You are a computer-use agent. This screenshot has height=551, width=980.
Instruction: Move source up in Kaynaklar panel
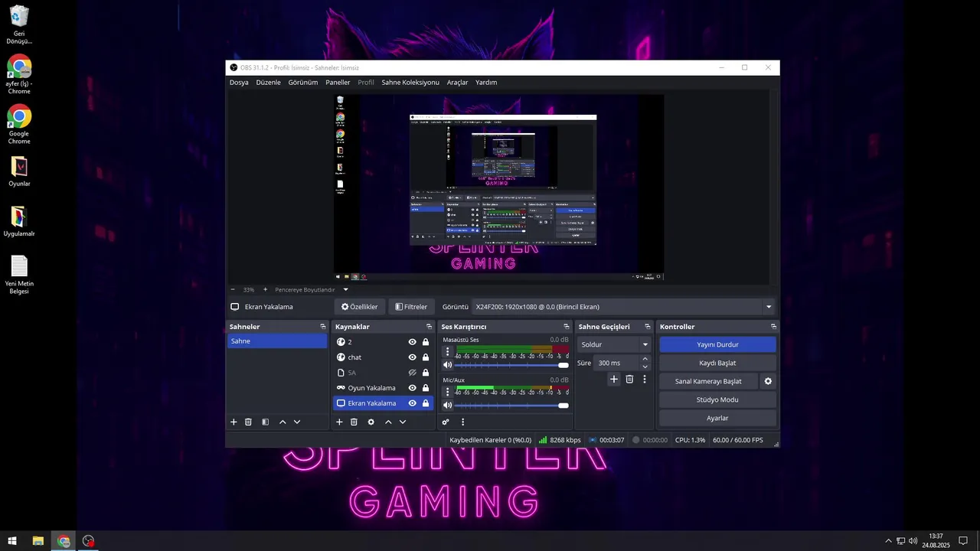pyautogui.click(x=388, y=422)
